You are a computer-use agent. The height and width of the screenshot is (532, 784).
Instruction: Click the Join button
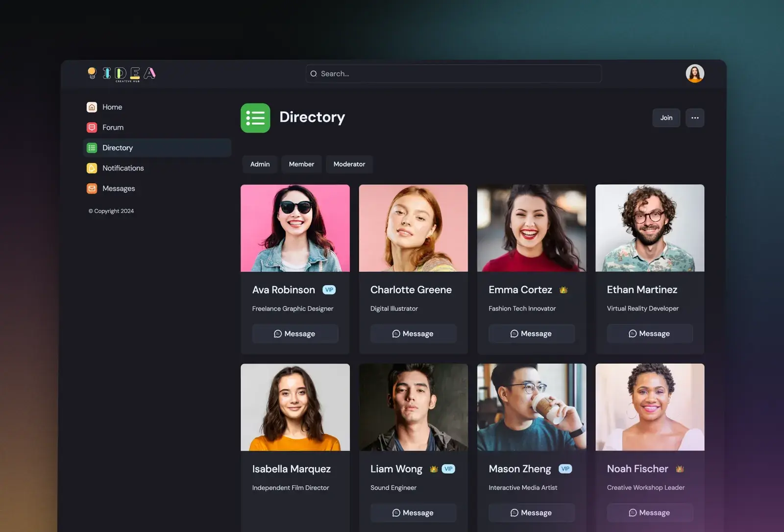666,118
